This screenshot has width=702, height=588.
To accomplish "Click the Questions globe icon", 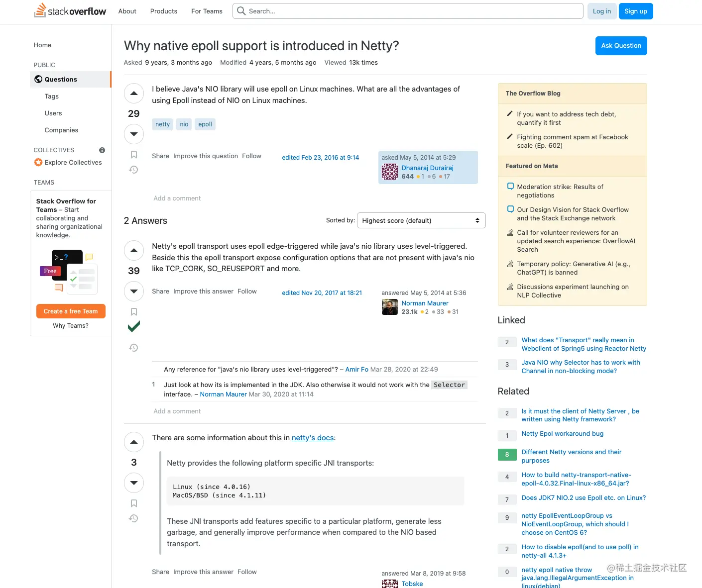I will [38, 79].
